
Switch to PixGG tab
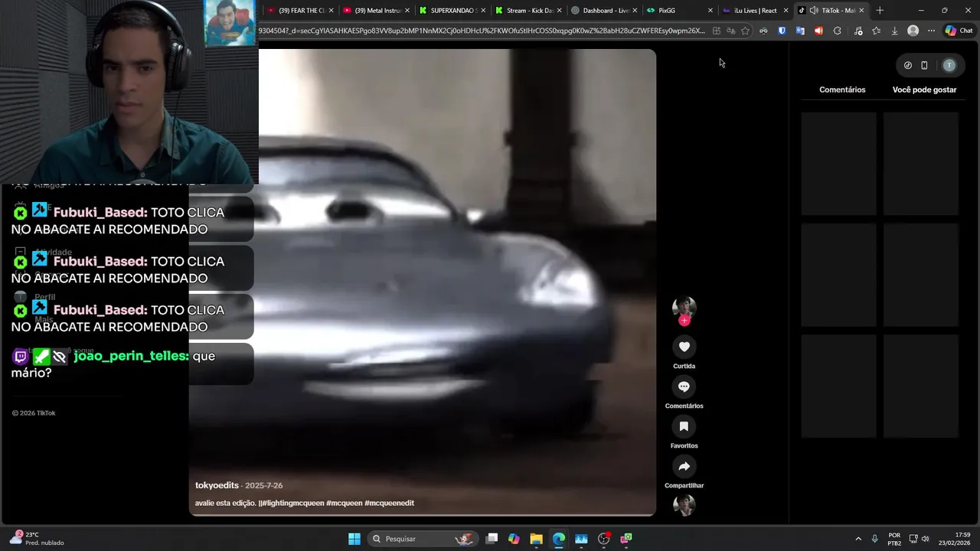[x=678, y=11]
